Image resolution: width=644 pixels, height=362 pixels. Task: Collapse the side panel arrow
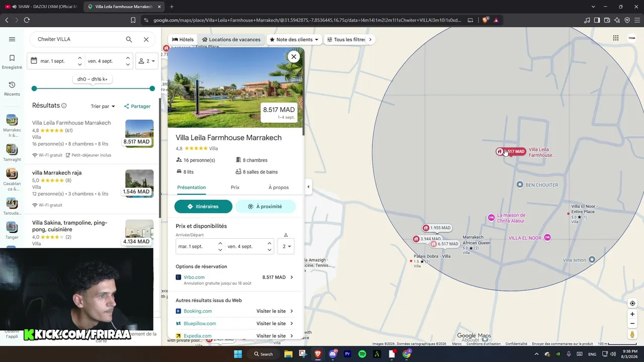coord(308,187)
